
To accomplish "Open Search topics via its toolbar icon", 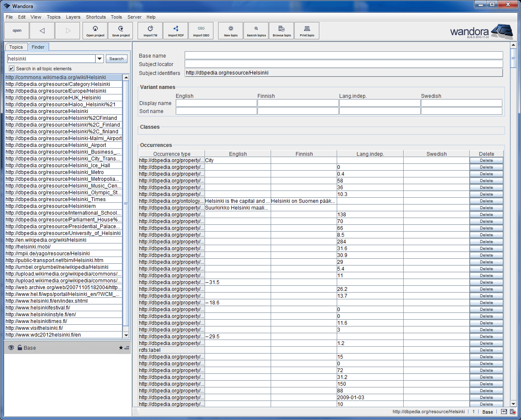I will [256, 30].
